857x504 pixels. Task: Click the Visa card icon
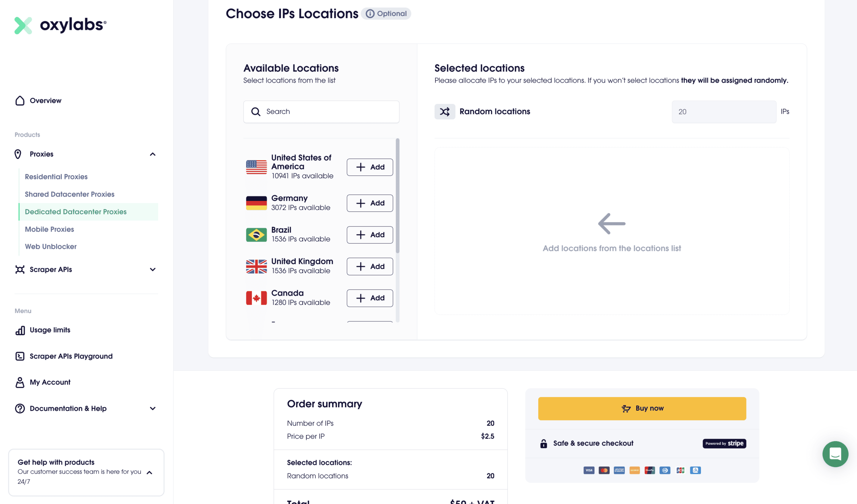click(x=589, y=470)
